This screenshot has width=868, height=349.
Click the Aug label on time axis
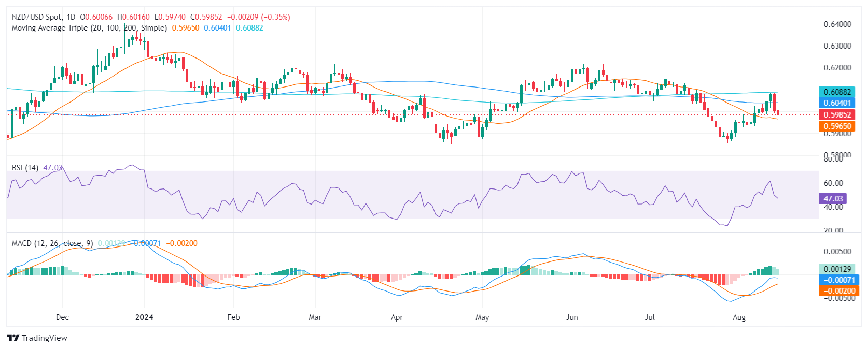(739, 317)
